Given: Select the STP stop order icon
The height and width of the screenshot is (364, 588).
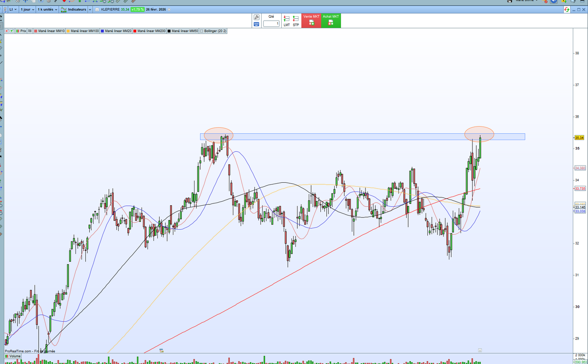Looking at the screenshot, I should tap(295, 21).
